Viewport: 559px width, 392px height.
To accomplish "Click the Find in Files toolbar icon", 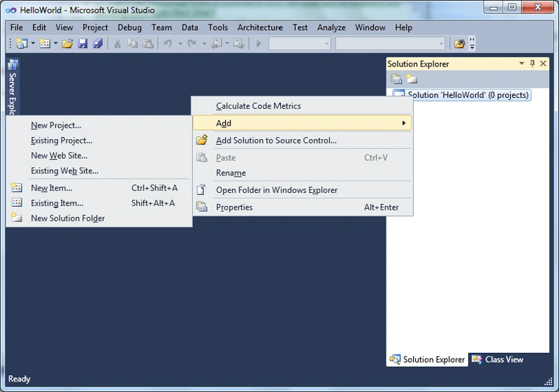I will (460, 43).
